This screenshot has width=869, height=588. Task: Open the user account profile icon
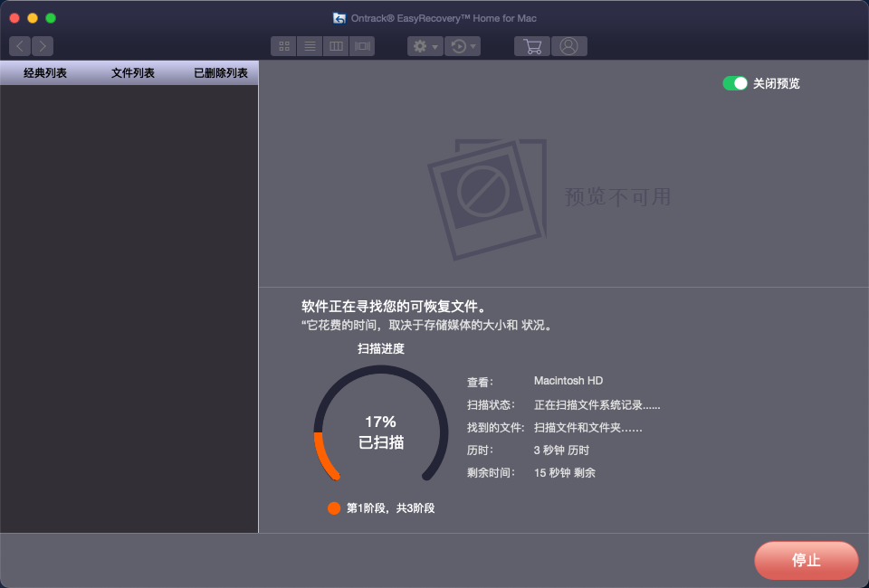568,46
